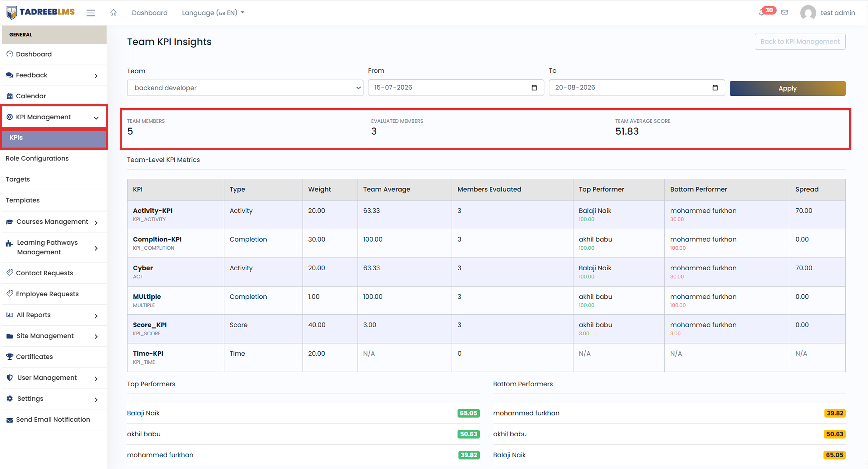This screenshot has width=868, height=469.
Task: Open the mail envelope icon
Action: [785, 12]
